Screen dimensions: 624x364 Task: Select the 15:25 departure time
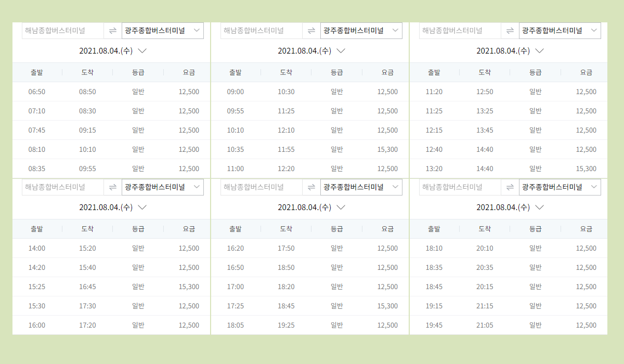[37, 287]
